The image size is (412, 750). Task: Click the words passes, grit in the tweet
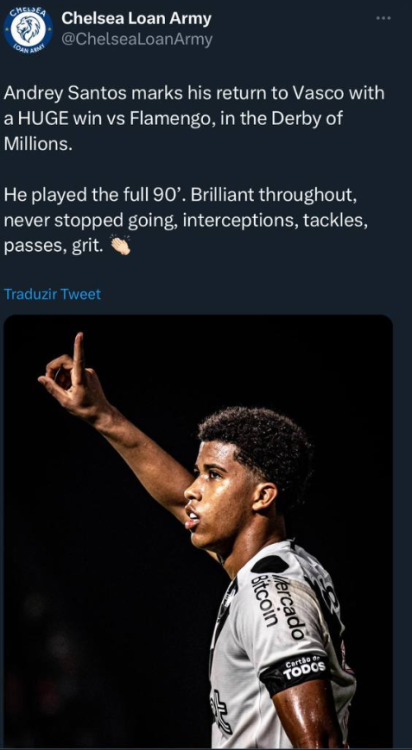[53, 246]
